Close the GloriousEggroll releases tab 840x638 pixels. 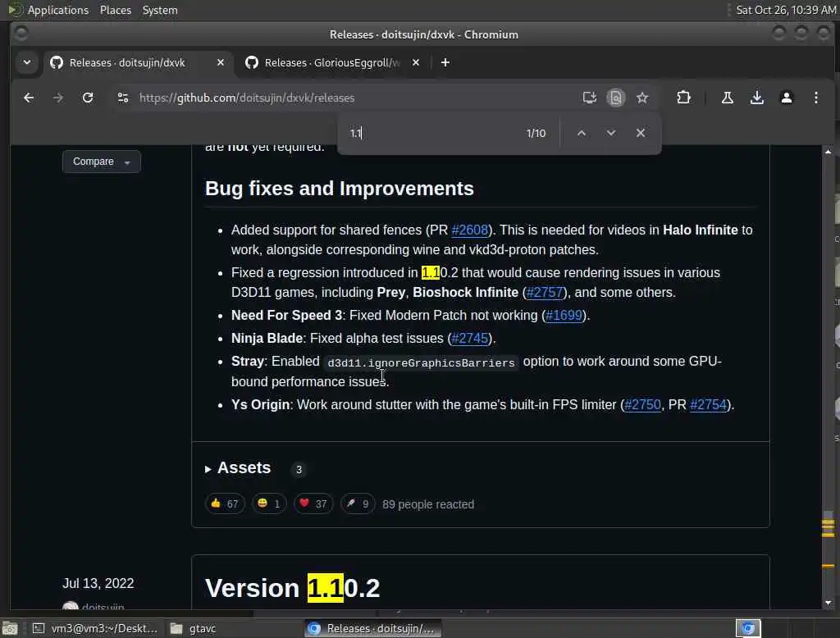[416, 62]
